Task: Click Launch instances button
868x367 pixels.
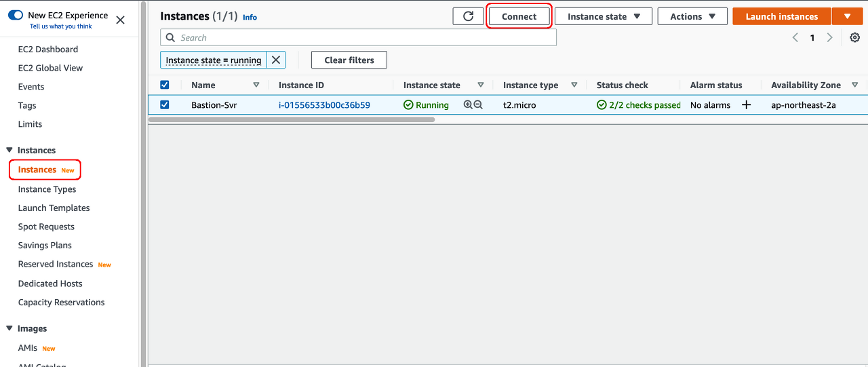Action: pos(782,16)
